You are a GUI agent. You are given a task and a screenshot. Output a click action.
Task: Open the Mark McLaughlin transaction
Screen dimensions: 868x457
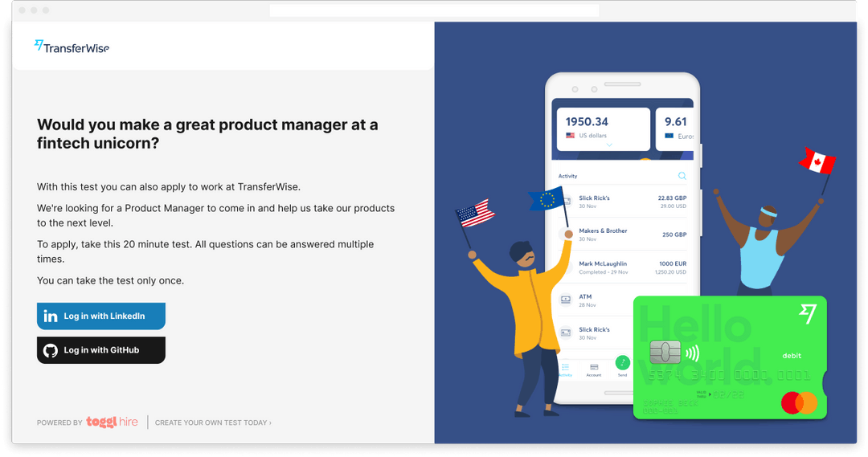(623, 267)
